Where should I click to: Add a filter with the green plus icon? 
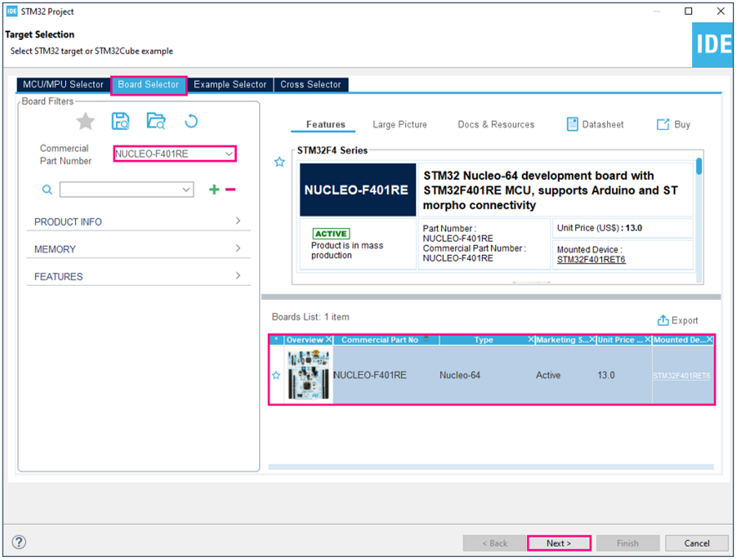tap(214, 189)
